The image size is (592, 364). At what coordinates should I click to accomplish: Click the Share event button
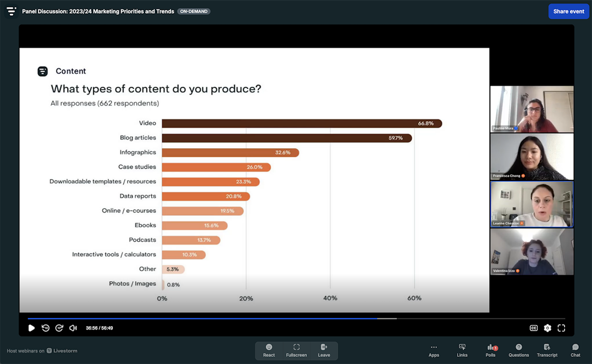coord(568,12)
